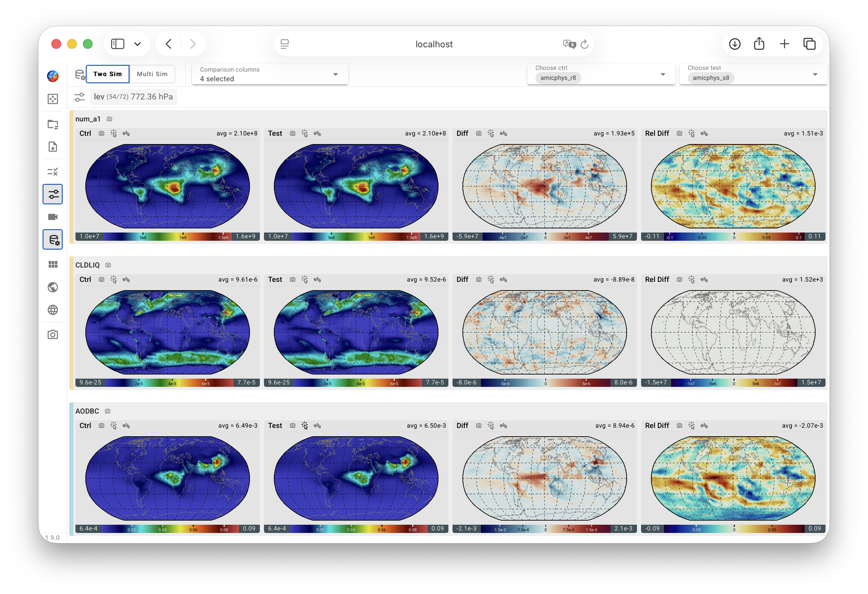Toggle the highlighted database settings panel in sidebar
The image size is (868, 594).
coord(53,240)
